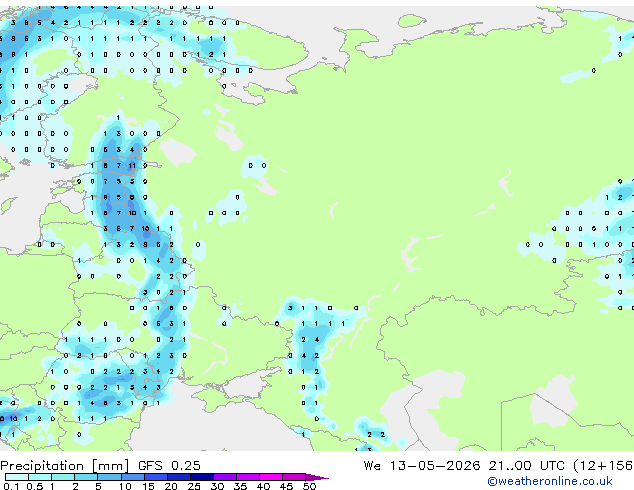Select the legend swatch between 45 and 50
The height and width of the screenshot is (490, 634).
(x=294, y=477)
